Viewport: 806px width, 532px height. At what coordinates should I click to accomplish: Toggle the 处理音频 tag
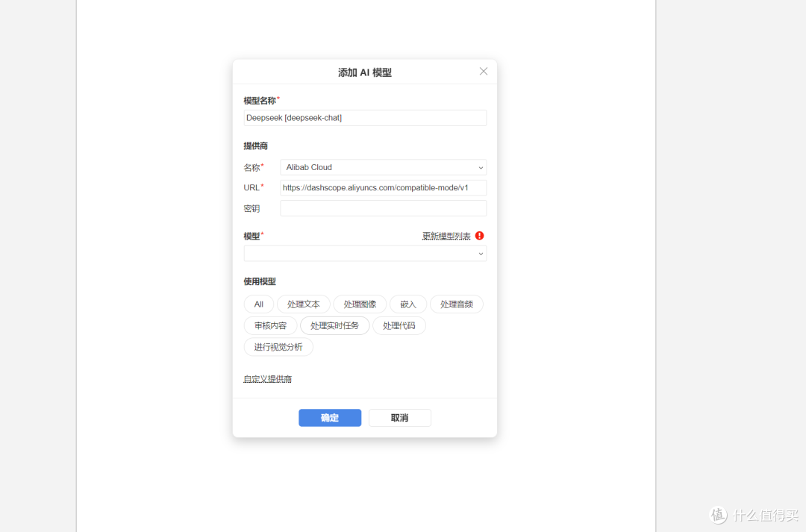pyautogui.click(x=457, y=304)
